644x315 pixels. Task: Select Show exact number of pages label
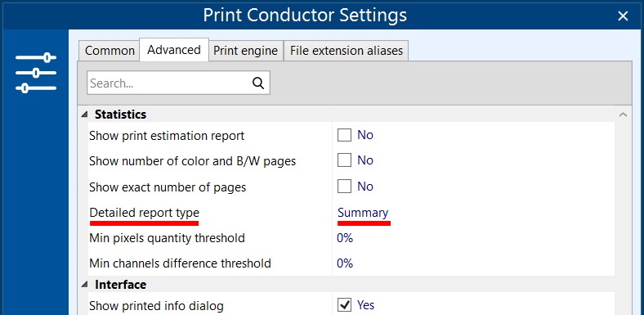point(168,187)
